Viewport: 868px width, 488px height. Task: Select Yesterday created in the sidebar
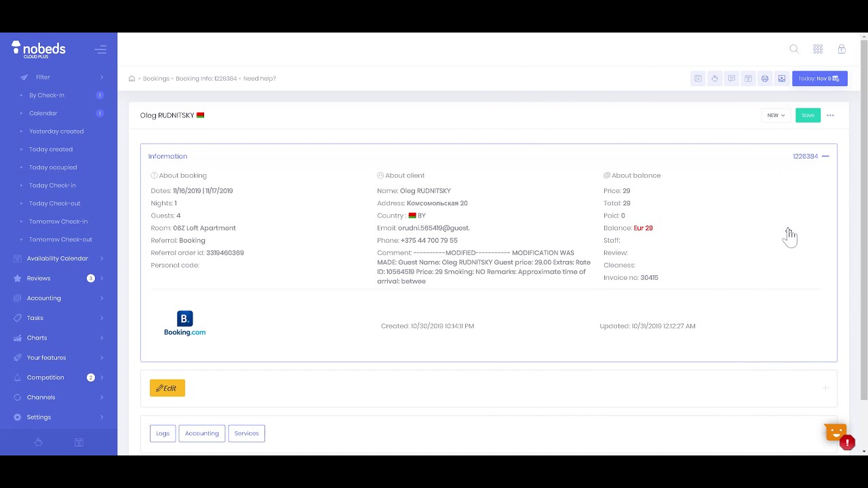pyautogui.click(x=56, y=131)
